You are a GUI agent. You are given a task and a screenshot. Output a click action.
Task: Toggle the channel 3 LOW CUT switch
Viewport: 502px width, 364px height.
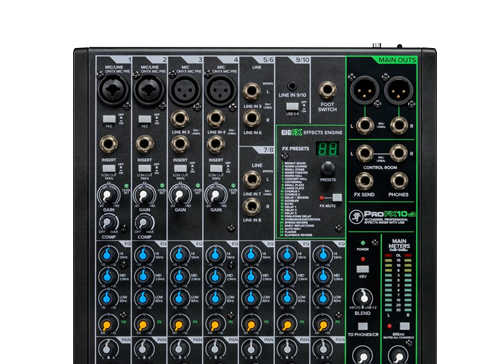(180, 169)
